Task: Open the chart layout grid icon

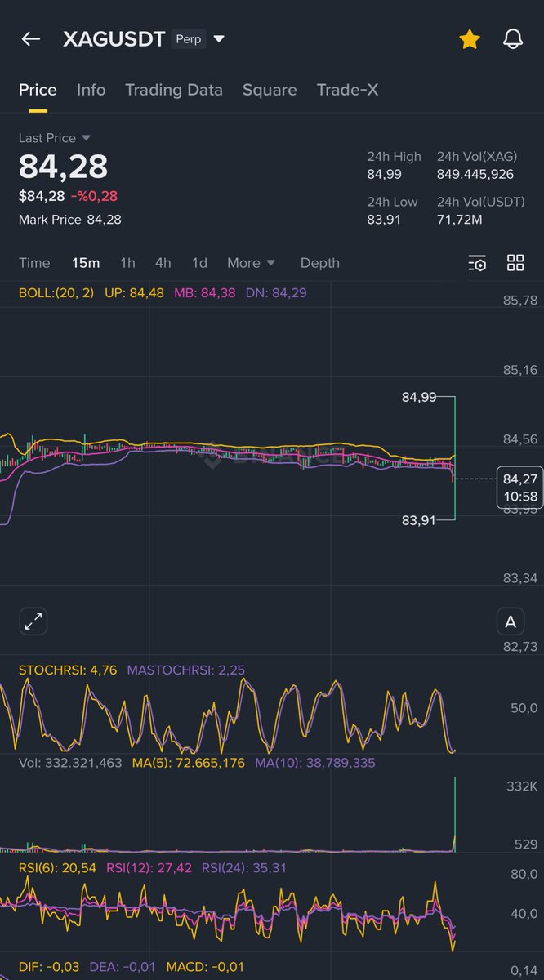Action: pyautogui.click(x=515, y=263)
